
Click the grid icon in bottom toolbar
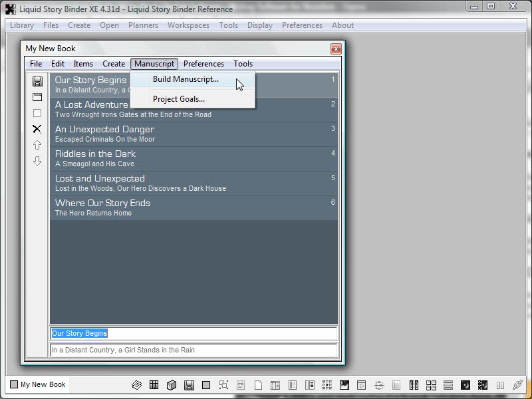tap(154, 385)
